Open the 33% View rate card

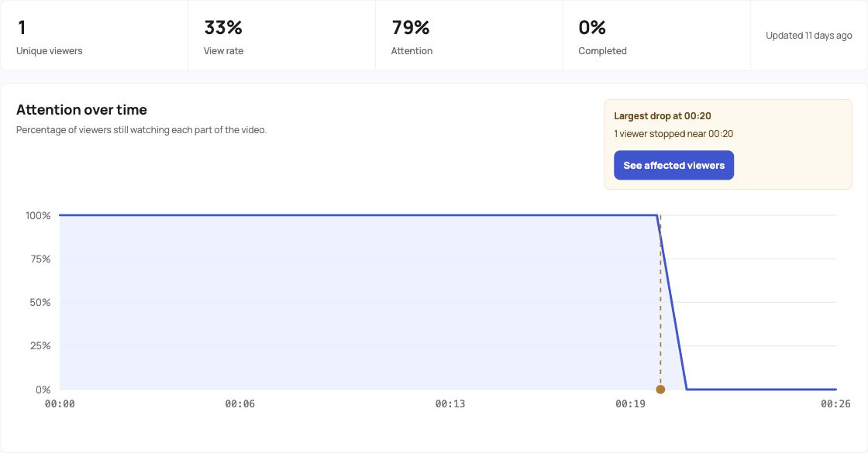coord(282,36)
